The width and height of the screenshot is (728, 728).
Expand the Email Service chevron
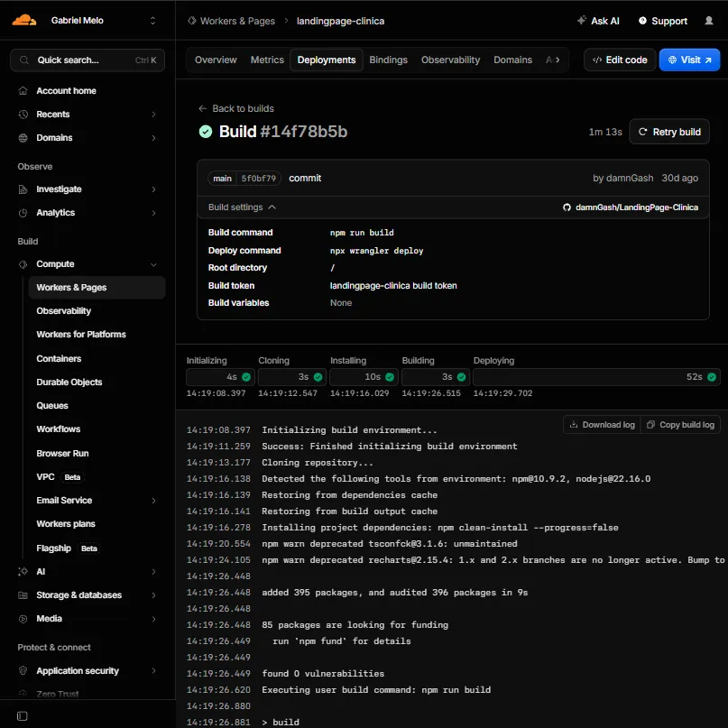pos(153,501)
